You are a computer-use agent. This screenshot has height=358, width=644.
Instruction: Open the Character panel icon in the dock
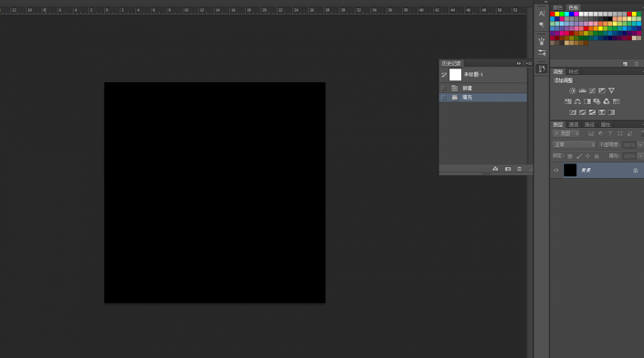coord(542,14)
